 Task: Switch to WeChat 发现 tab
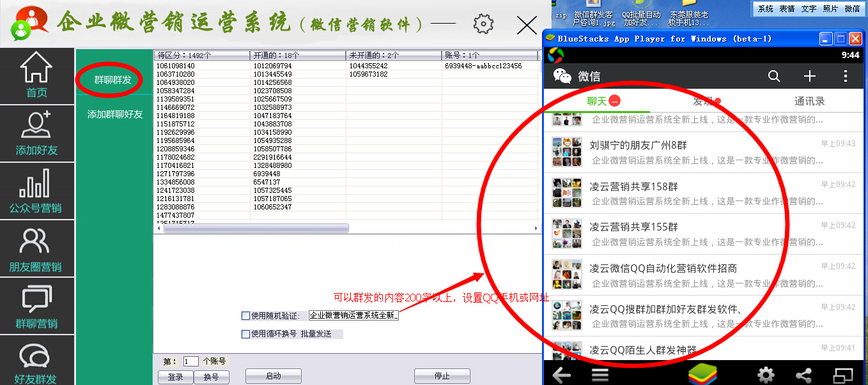[703, 102]
